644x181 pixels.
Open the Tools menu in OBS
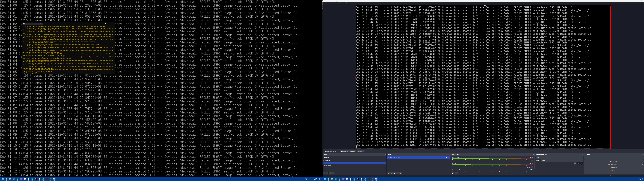(353, 3)
